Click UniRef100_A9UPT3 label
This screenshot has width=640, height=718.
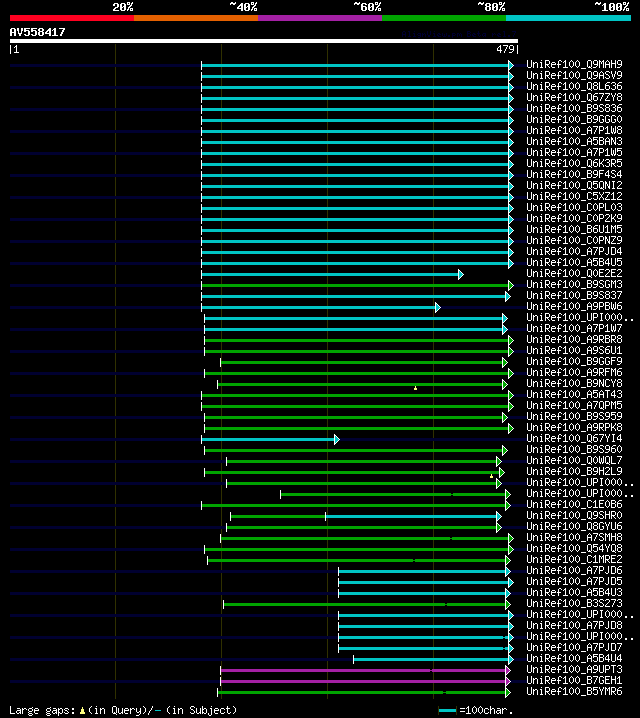click(x=574, y=669)
